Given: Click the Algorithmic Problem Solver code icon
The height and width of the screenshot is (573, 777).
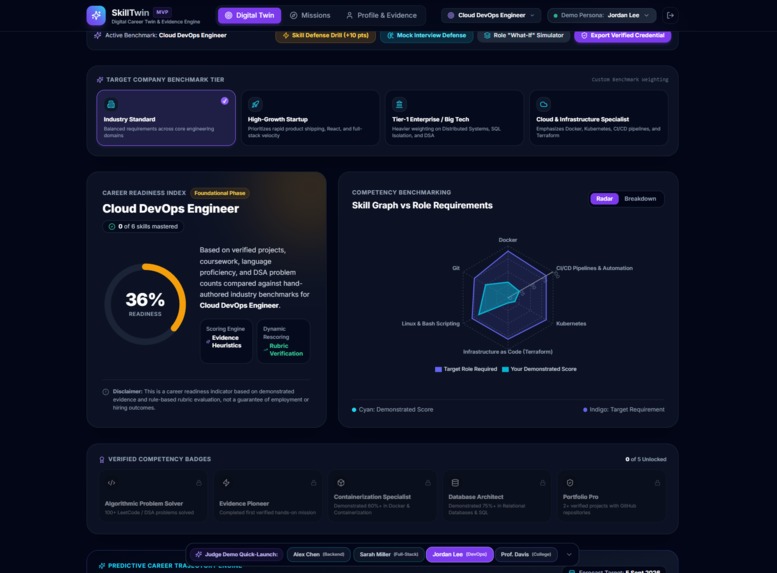Looking at the screenshot, I should click(x=111, y=483).
